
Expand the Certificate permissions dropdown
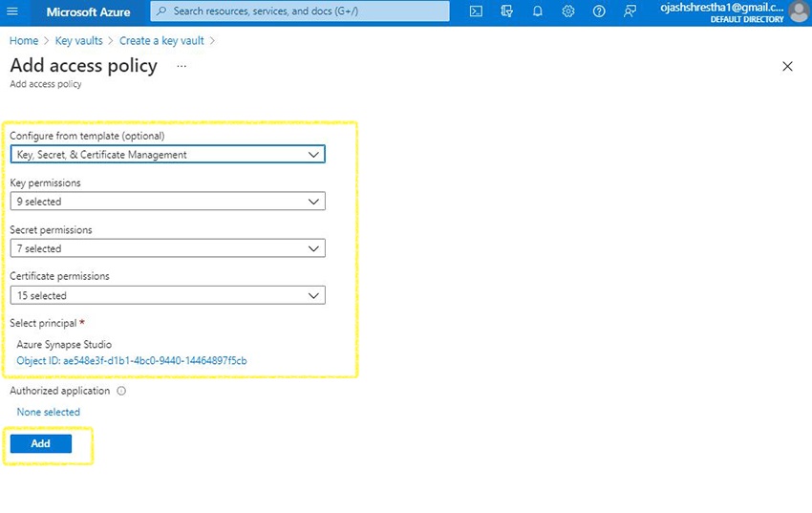point(168,295)
